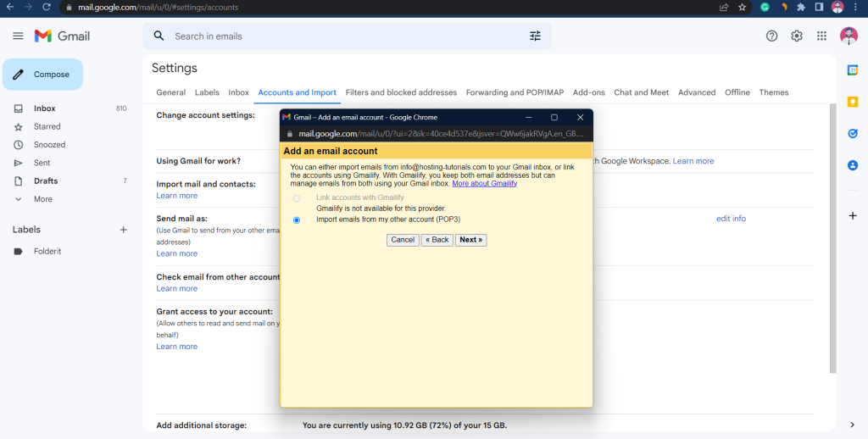Viewport: 868px width, 439px height.
Task: Click the Gmail logo
Action: (x=62, y=36)
